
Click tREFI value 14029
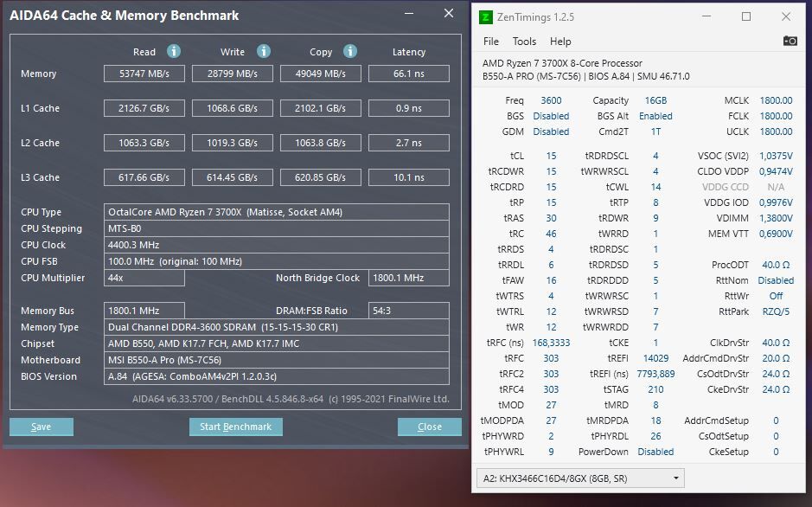(x=655, y=358)
